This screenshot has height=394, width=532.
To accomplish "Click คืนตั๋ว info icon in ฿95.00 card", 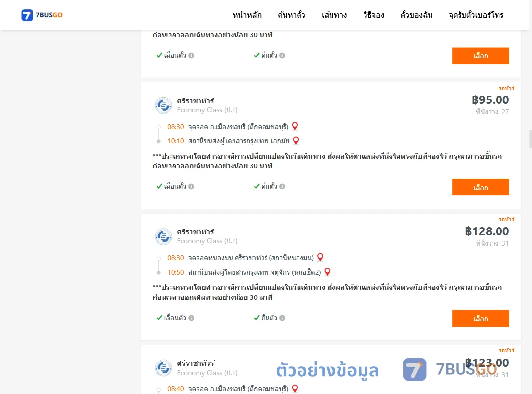I will 282,186.
